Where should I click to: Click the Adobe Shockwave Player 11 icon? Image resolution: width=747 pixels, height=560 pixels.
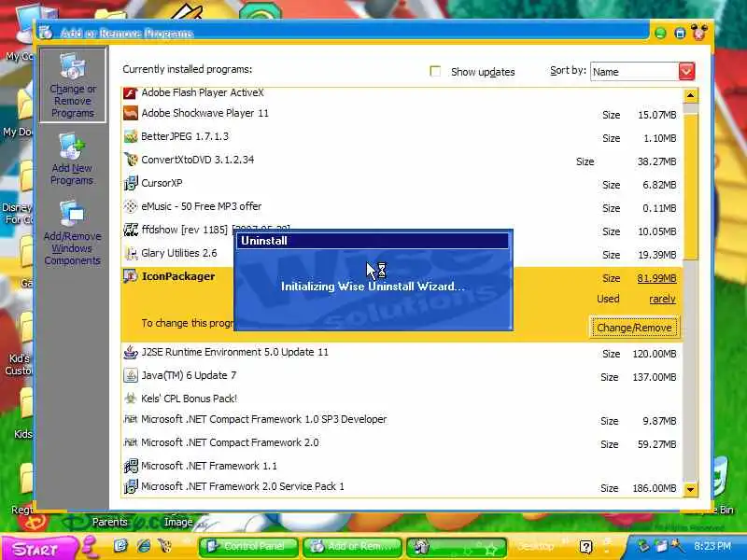pos(131,113)
